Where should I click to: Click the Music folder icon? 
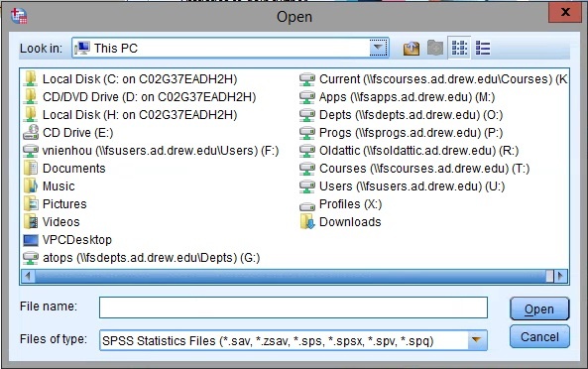tap(31, 186)
